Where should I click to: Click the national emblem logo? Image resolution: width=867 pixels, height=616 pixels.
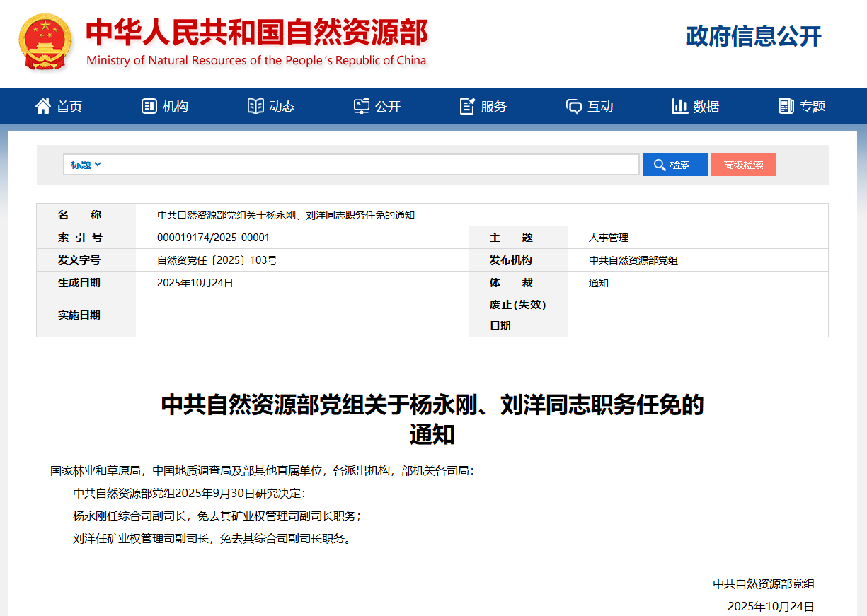point(45,42)
